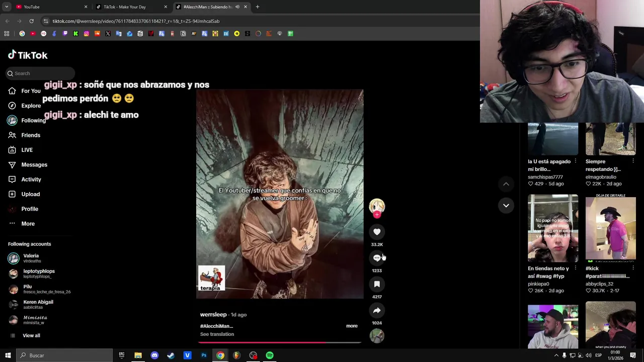Viewport: 644px width, 362px height.
Task: Seek using the video progress bar
Action: [x=280, y=342]
